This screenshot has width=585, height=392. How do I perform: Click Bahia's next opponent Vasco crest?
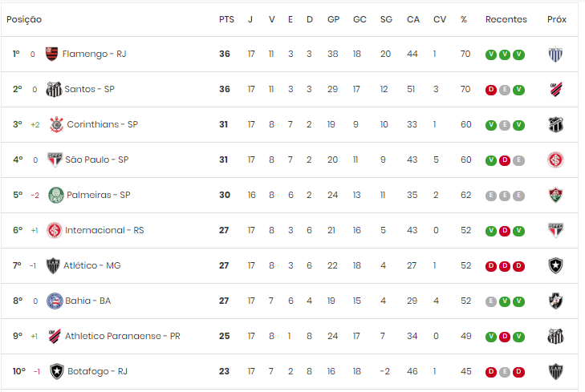coord(555,301)
